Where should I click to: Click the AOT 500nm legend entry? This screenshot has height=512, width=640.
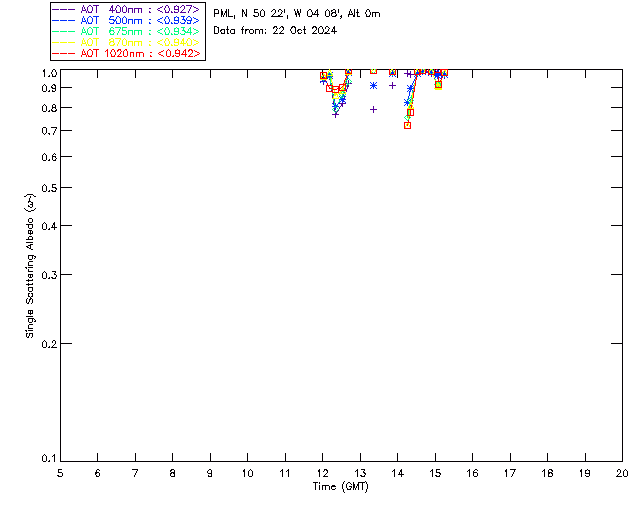[x=126, y=20]
